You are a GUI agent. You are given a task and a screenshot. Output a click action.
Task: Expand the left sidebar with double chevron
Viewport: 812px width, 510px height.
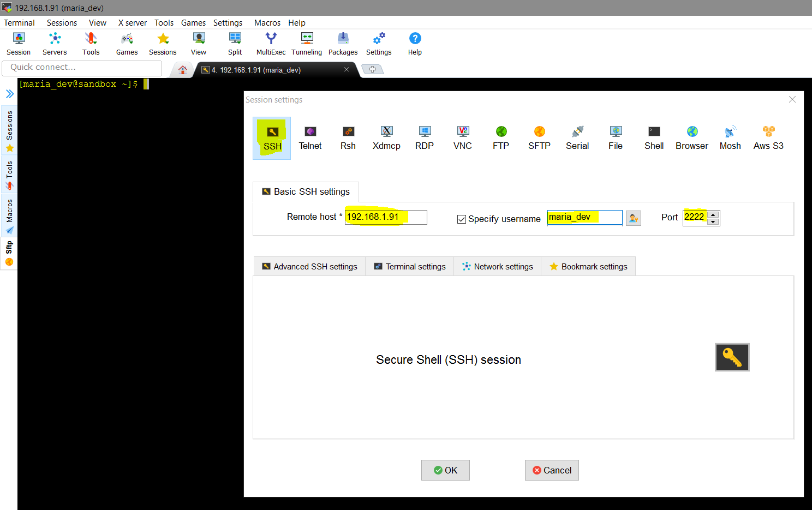click(9, 94)
